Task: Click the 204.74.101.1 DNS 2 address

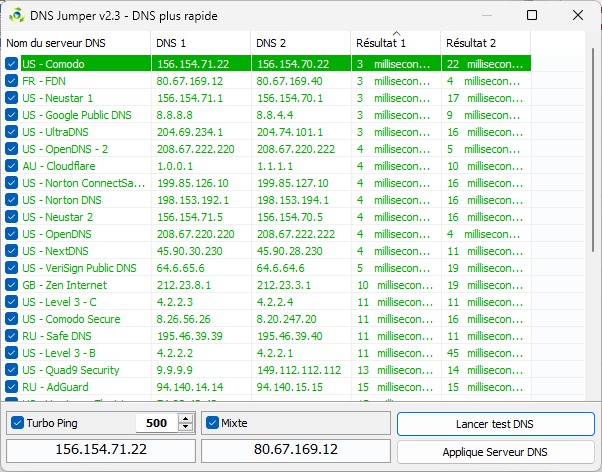Action: [x=290, y=132]
